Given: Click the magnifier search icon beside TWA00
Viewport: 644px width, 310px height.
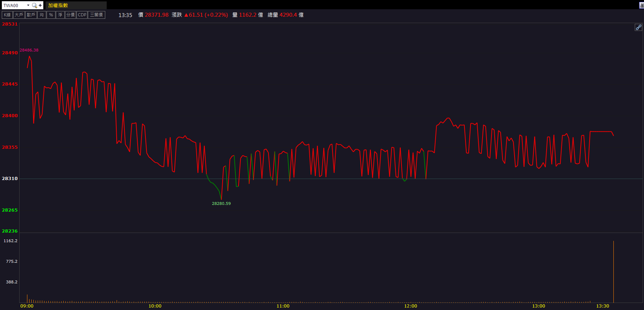Looking at the screenshot, I should click(34, 5).
